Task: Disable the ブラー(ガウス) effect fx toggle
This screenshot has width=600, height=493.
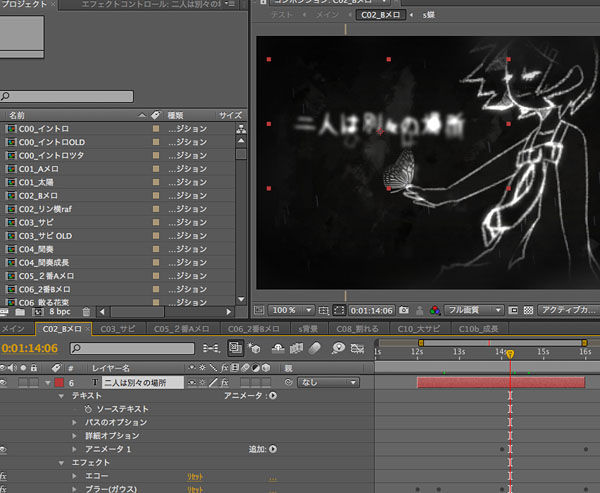Action: coord(3,489)
